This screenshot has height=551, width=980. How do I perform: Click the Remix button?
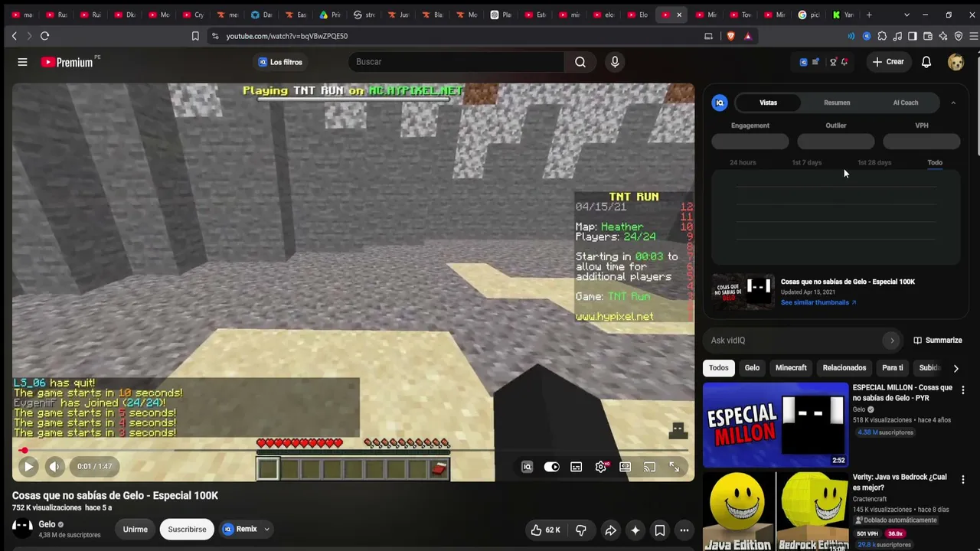[240, 529]
